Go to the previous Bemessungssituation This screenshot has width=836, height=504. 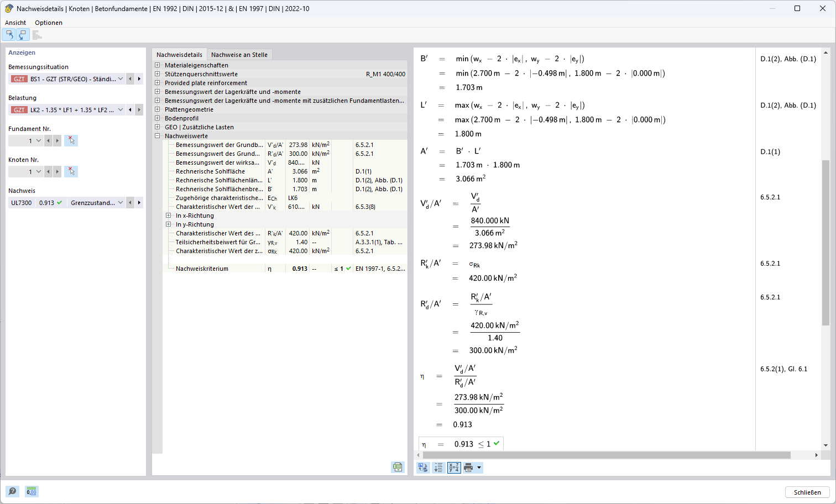pyautogui.click(x=130, y=79)
